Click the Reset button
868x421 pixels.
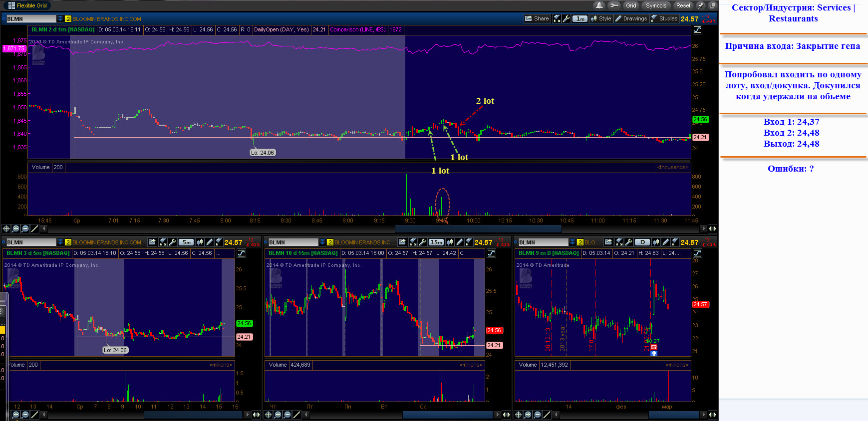[683, 5]
